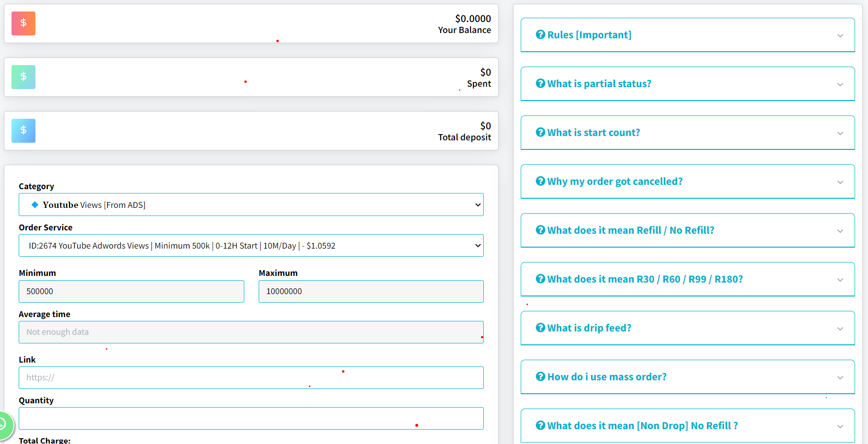Click question mark icon beside Rules [Important]
Image resolution: width=868 pixels, height=444 pixels.
click(x=540, y=34)
